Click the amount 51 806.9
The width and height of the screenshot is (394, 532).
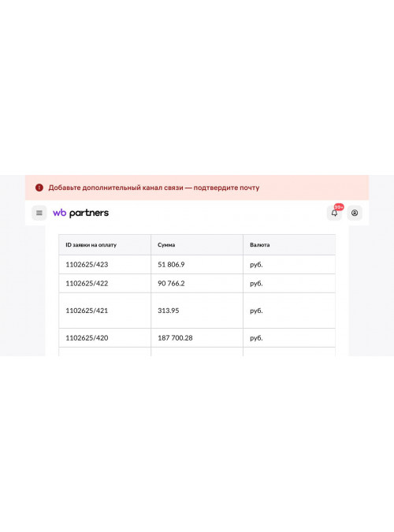tap(171, 265)
